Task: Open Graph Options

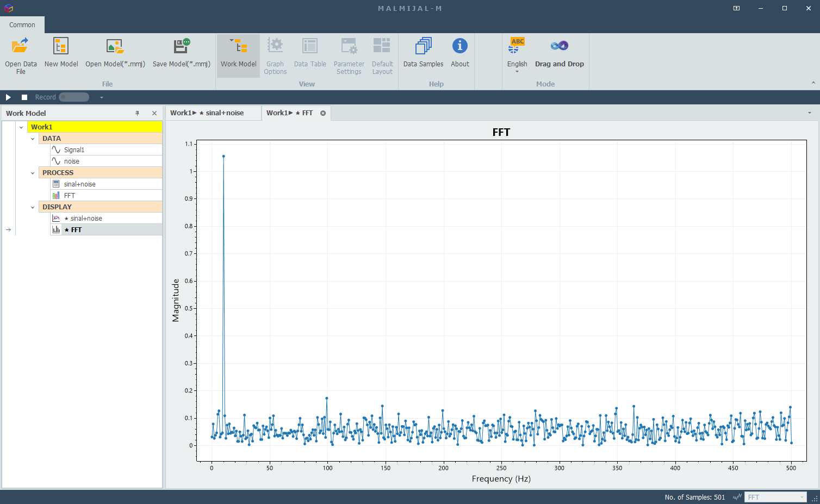Action: click(x=275, y=55)
